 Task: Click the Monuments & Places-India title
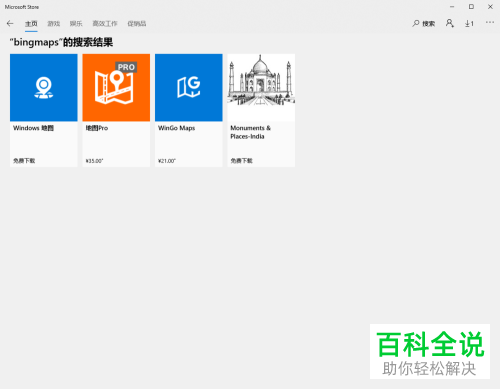point(251,132)
